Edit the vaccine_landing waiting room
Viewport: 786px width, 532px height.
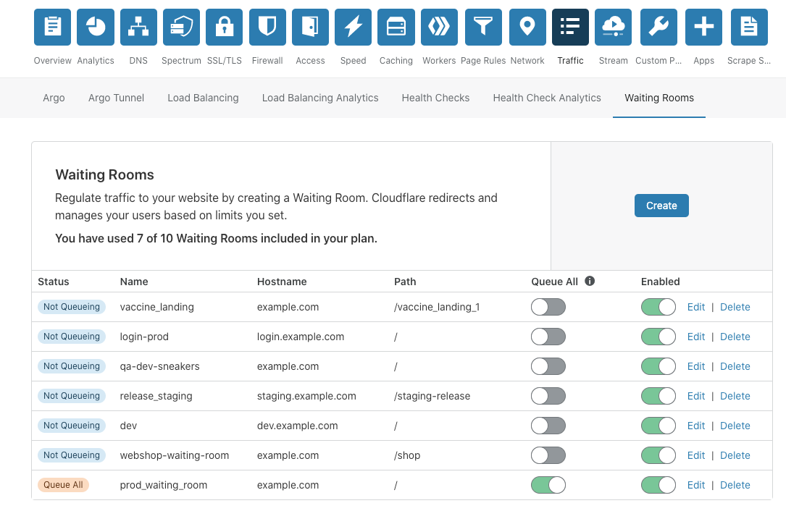[x=695, y=307]
